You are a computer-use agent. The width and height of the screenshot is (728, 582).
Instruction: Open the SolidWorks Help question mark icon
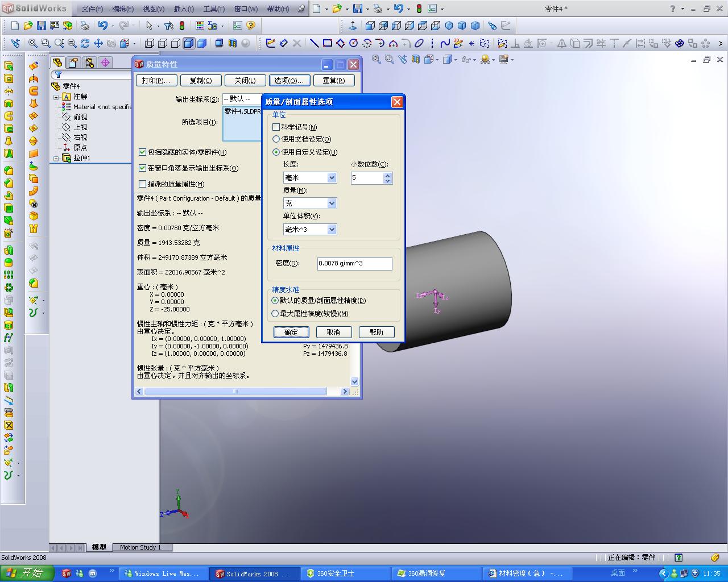coord(250,26)
